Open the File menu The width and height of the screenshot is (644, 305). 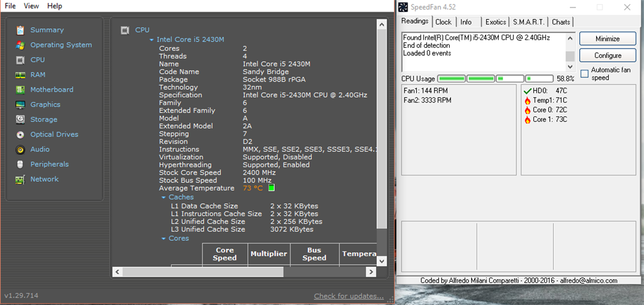[x=10, y=6]
